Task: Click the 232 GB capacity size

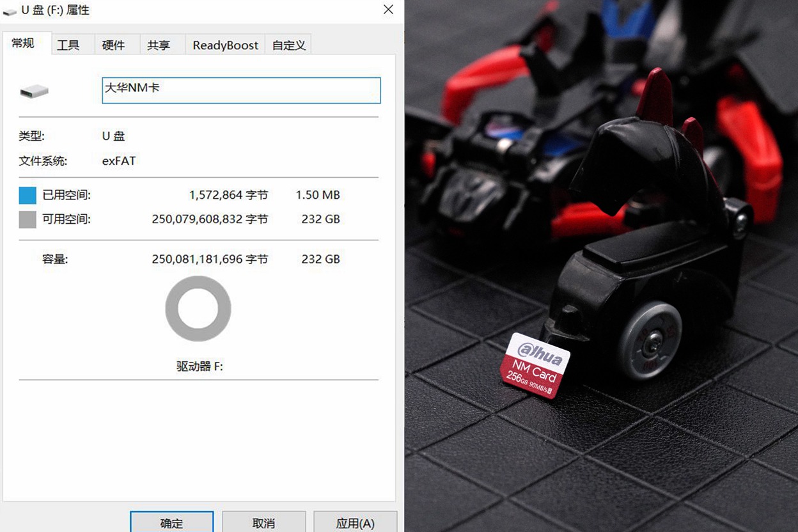Action: [x=320, y=259]
